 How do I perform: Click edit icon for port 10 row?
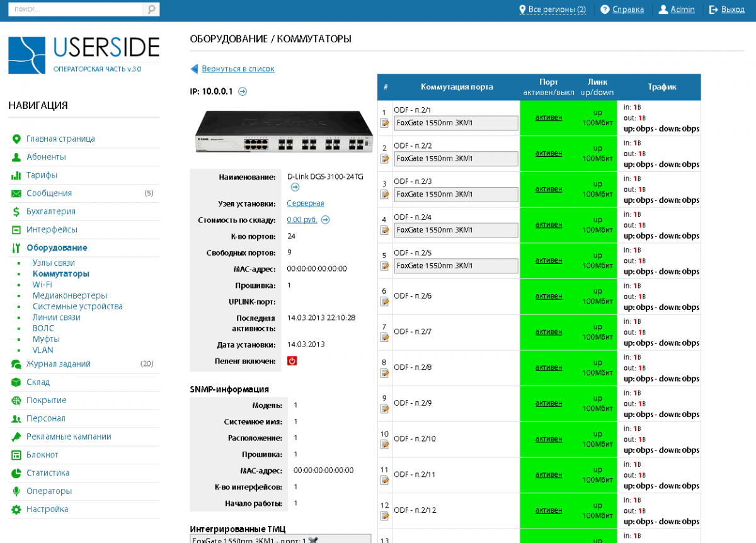pos(385,445)
